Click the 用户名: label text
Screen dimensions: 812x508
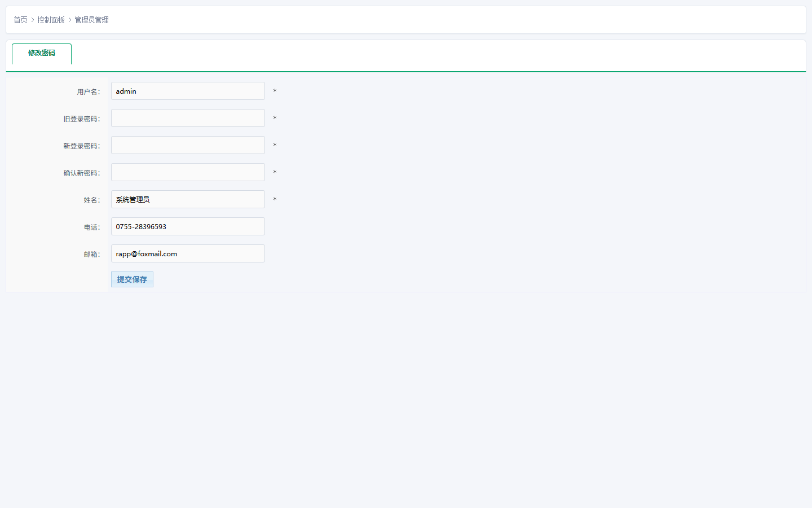pyautogui.click(x=89, y=91)
